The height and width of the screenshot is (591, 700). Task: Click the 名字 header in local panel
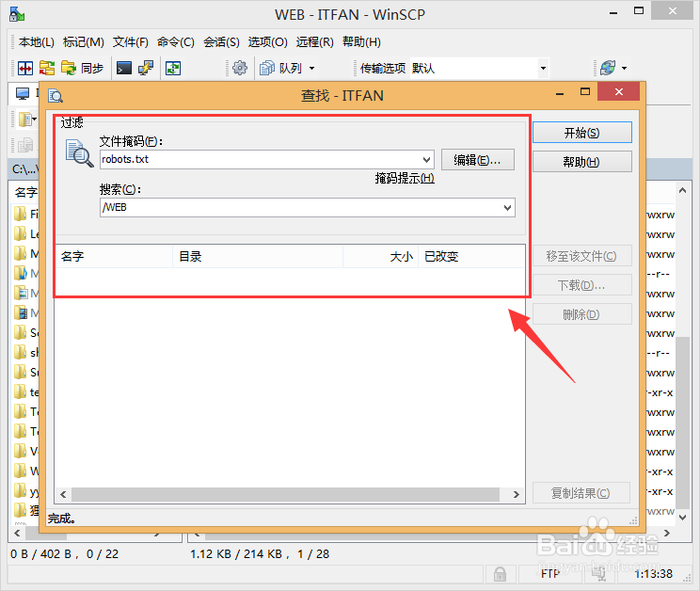tap(26, 192)
